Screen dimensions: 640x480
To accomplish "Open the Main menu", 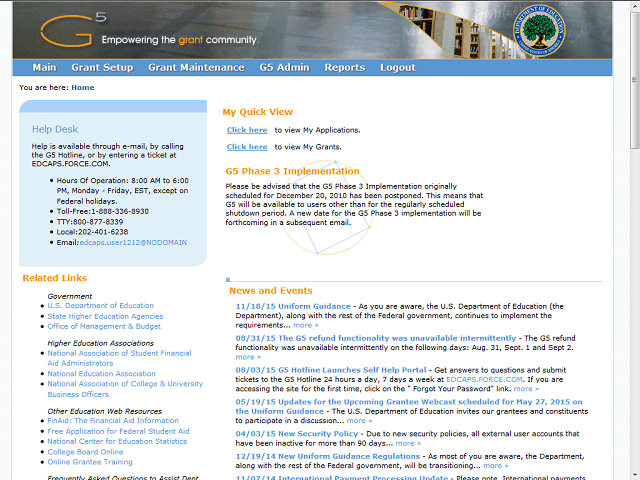I will coord(44,68).
